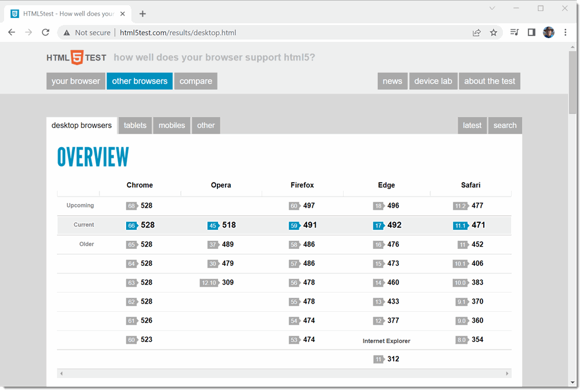Switch to tablets tab
Viewport: 582px width, 392px height.
click(135, 126)
